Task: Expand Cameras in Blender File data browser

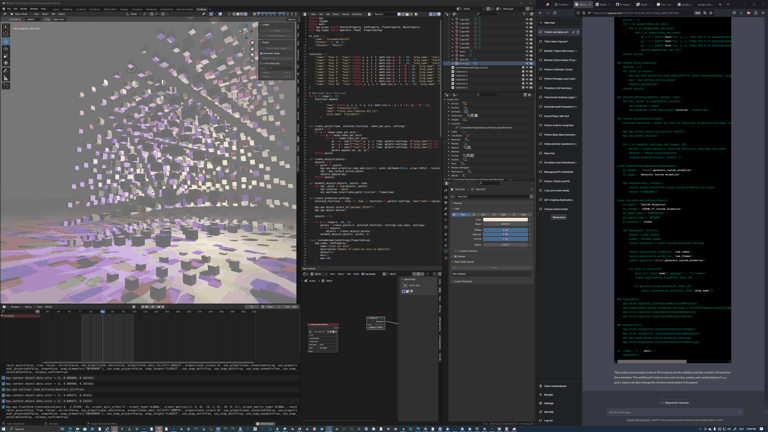Action: (449, 112)
